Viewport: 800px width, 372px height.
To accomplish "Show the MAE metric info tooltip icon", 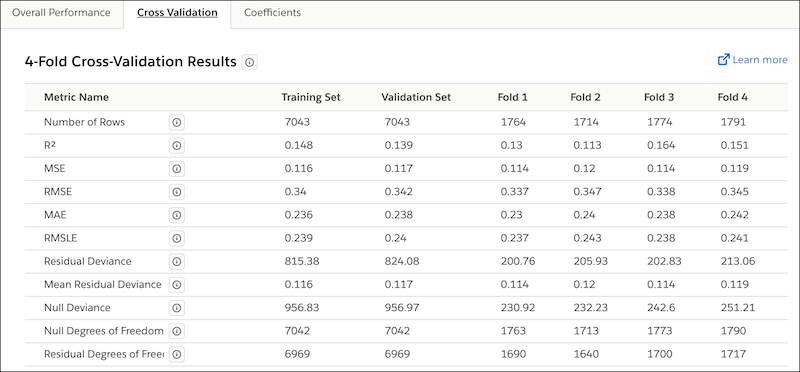I will (177, 215).
